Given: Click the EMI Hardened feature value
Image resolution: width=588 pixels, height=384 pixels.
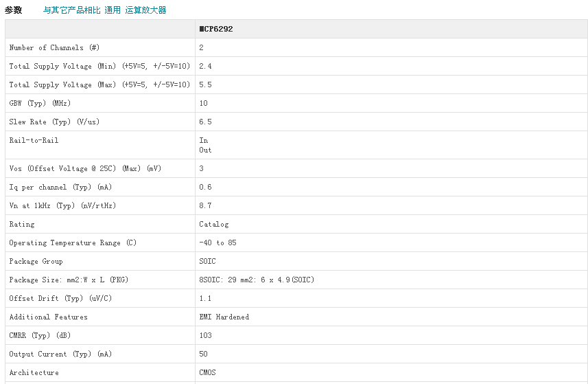Looking at the screenshot, I should (224, 317).
